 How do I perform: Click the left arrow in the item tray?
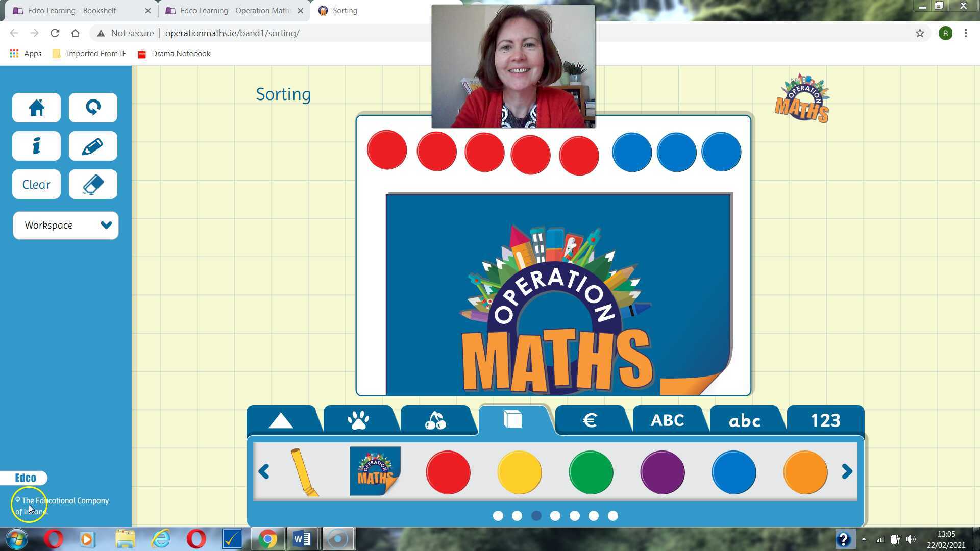point(264,471)
